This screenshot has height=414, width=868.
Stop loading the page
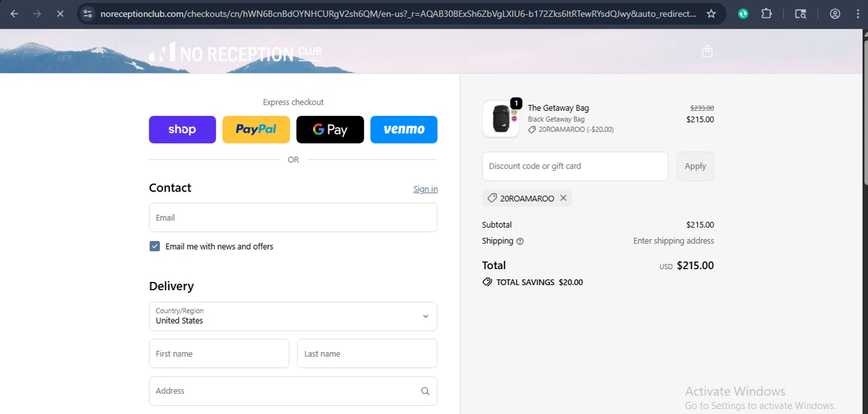pyautogui.click(x=60, y=14)
